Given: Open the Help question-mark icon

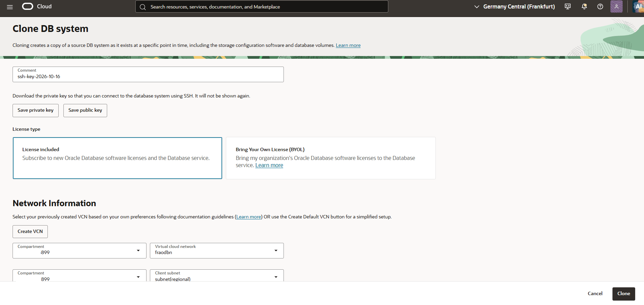Looking at the screenshot, I should pyautogui.click(x=600, y=6).
